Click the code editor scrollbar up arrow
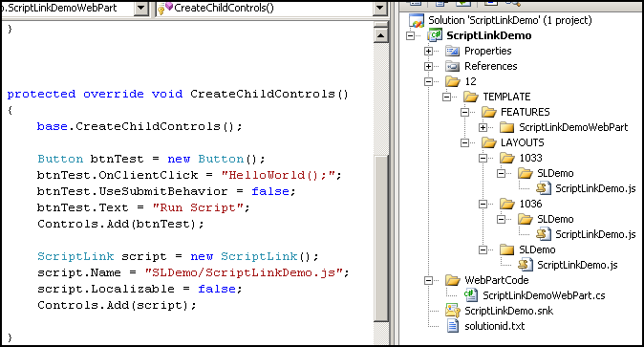This screenshot has width=644, height=347. pos(380,35)
